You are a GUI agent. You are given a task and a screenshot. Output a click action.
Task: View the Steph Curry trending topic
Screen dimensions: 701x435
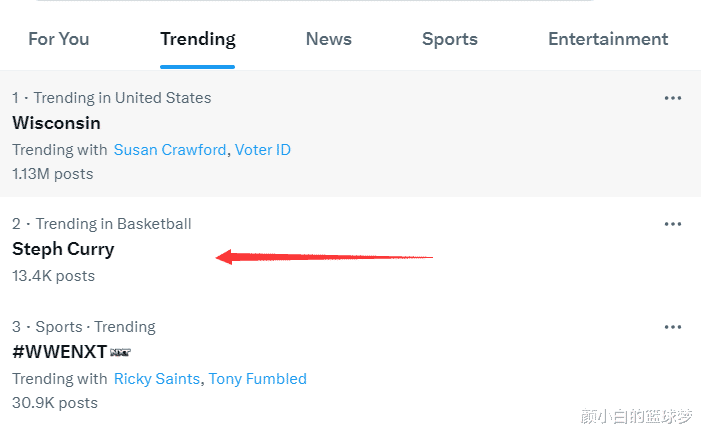coord(63,249)
